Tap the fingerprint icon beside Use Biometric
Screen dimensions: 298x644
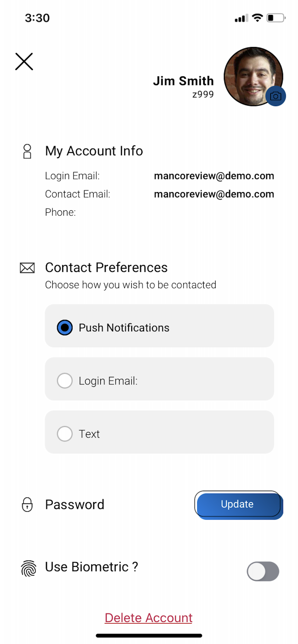[28, 568]
